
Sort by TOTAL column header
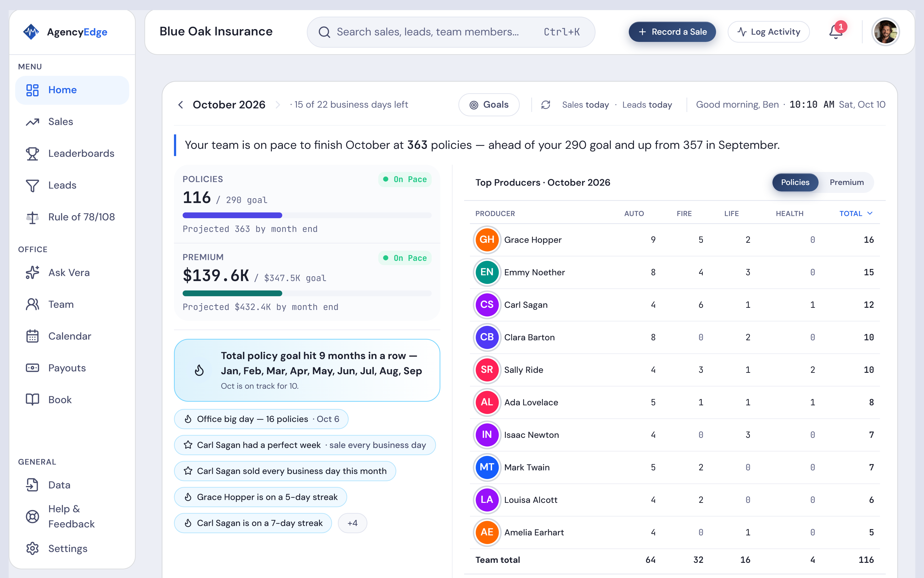pos(856,213)
